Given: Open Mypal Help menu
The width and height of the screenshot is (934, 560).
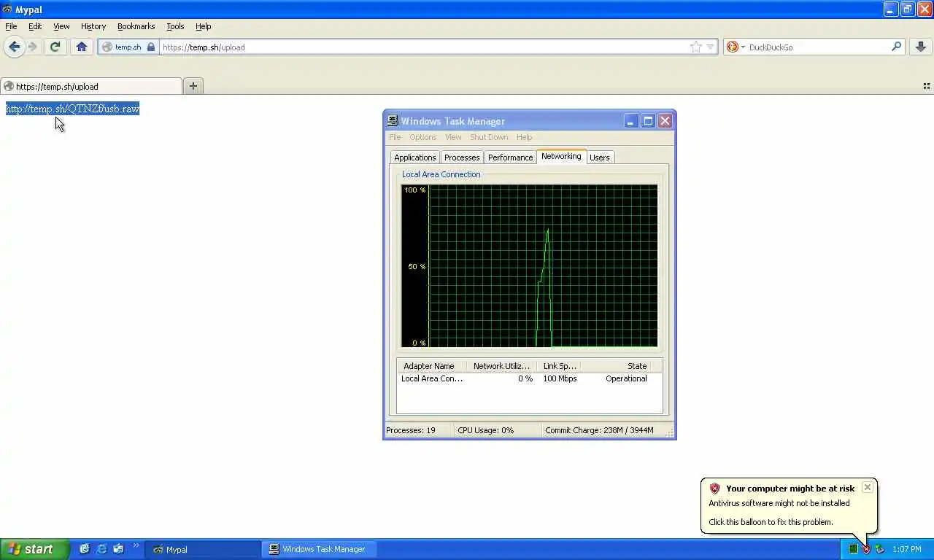Looking at the screenshot, I should tap(203, 26).
